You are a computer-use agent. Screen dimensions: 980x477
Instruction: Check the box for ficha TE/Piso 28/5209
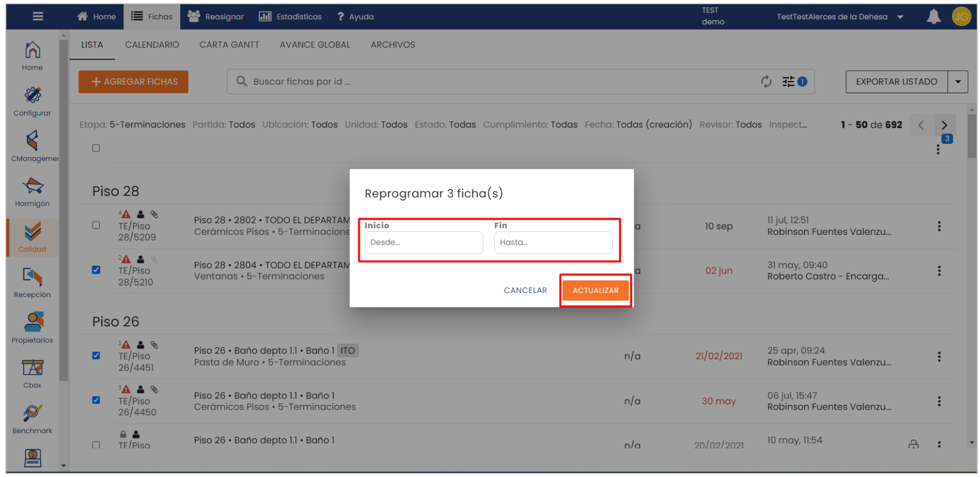96,225
